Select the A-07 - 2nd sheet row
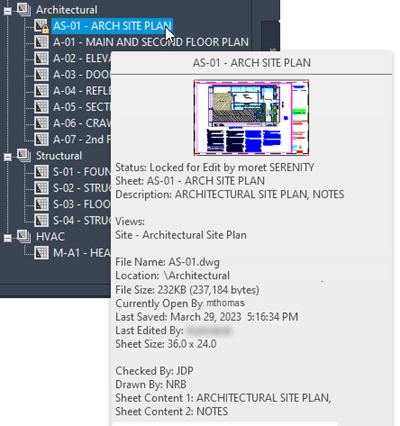Viewport: 400px width, 426px height. pyautogui.click(x=82, y=139)
